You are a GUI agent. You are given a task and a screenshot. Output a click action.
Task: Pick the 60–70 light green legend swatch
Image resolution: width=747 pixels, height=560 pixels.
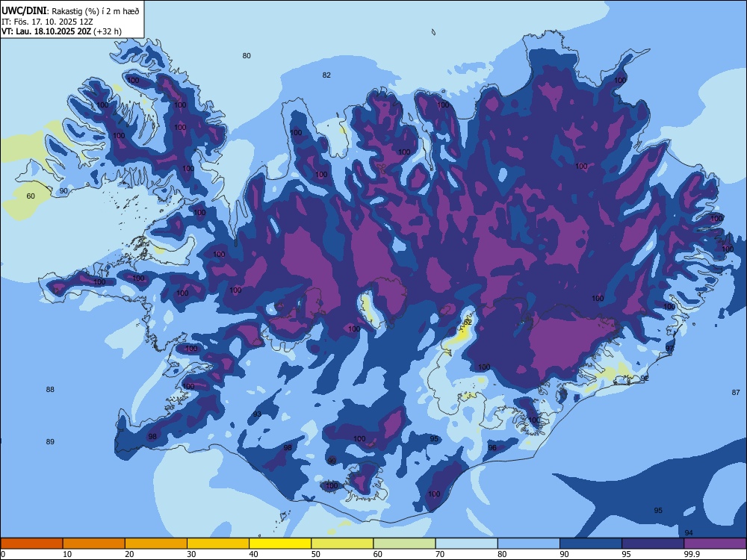pos(404,544)
